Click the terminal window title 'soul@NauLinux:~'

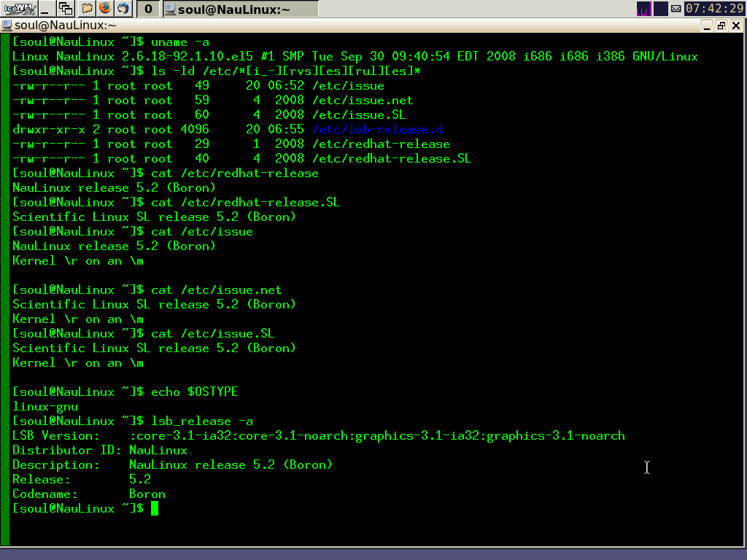[65, 26]
